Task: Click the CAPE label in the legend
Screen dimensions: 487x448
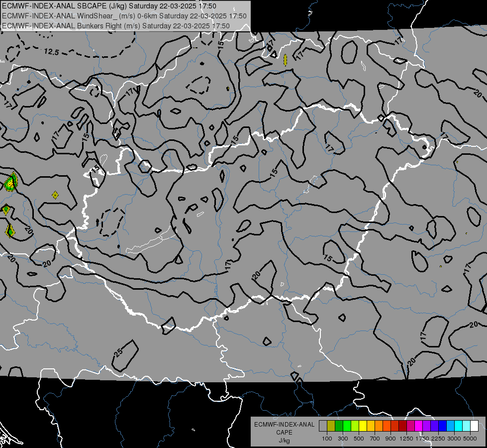Action: (x=284, y=433)
